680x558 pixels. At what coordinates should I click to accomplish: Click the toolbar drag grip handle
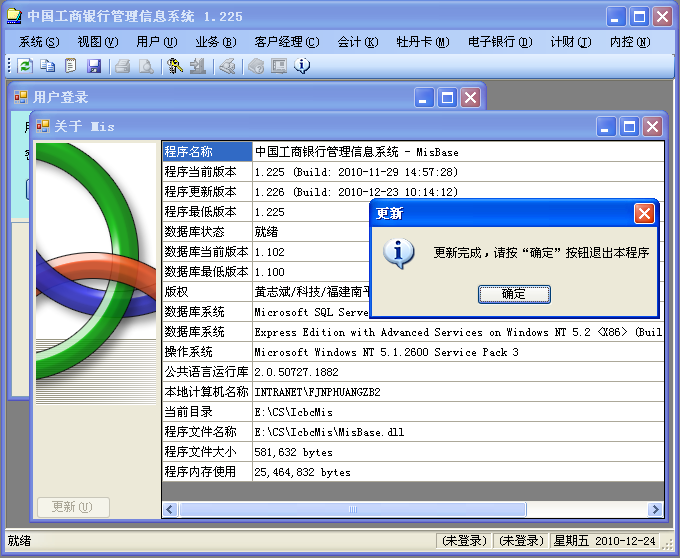(x=9, y=66)
